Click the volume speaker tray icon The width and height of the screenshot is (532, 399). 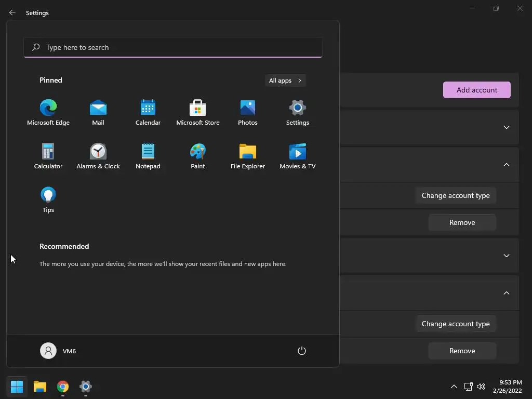tap(481, 387)
